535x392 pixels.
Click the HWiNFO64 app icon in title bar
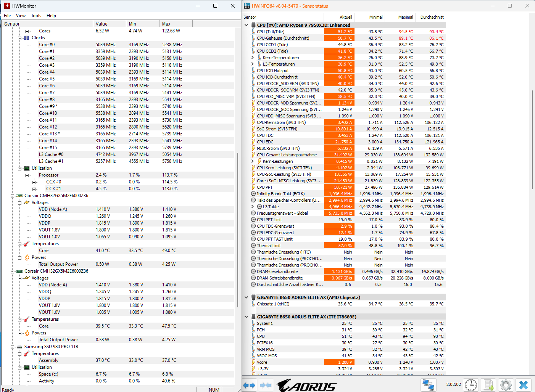pos(247,6)
